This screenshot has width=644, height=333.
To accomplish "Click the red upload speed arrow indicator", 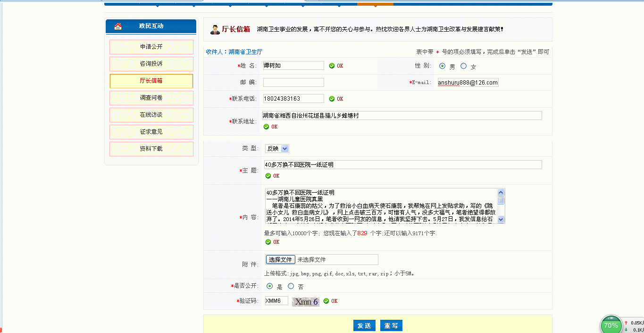I will [626, 323].
